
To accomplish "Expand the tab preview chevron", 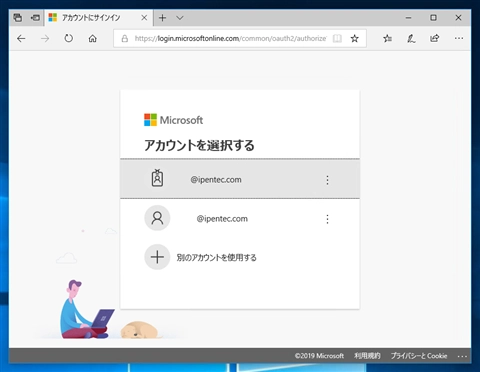I will [180, 18].
